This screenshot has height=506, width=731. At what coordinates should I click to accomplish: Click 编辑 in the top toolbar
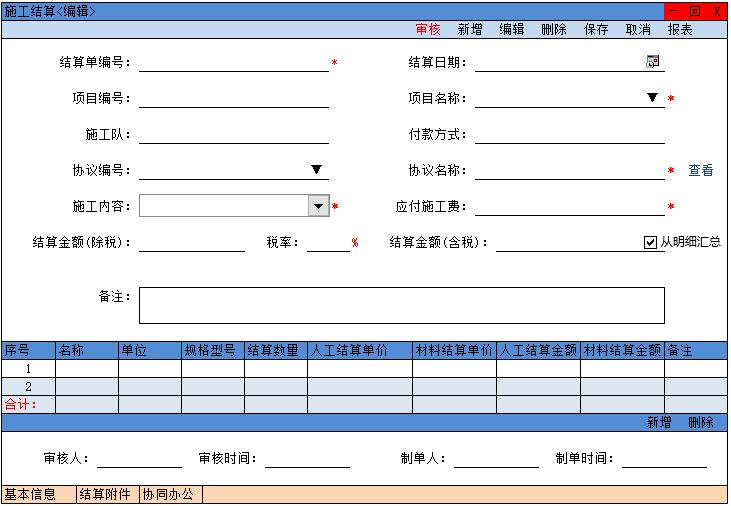[x=512, y=30]
